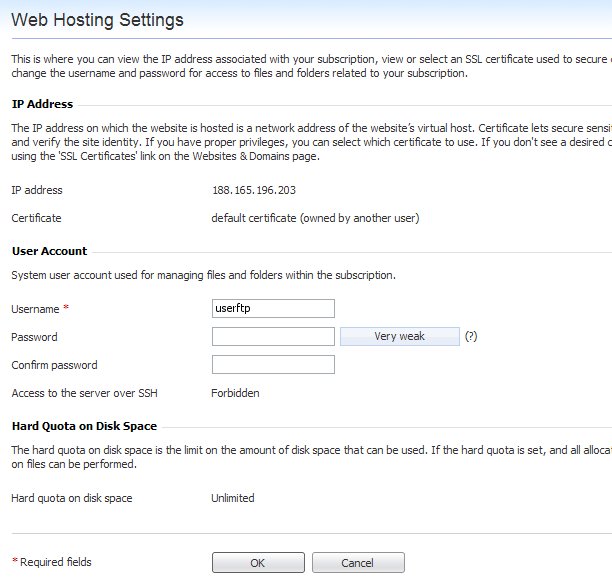This screenshot has width=612, height=583.
Task: Open the (?) password strength help
Action: tap(471, 337)
